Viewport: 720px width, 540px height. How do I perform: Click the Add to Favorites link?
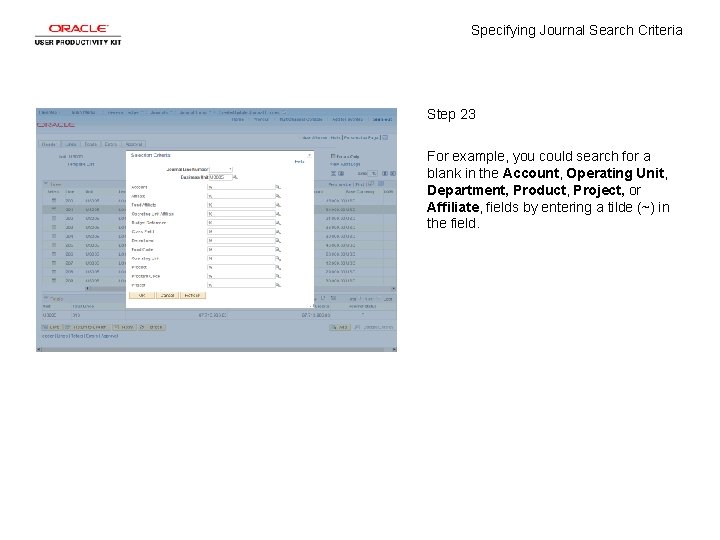tap(347, 119)
